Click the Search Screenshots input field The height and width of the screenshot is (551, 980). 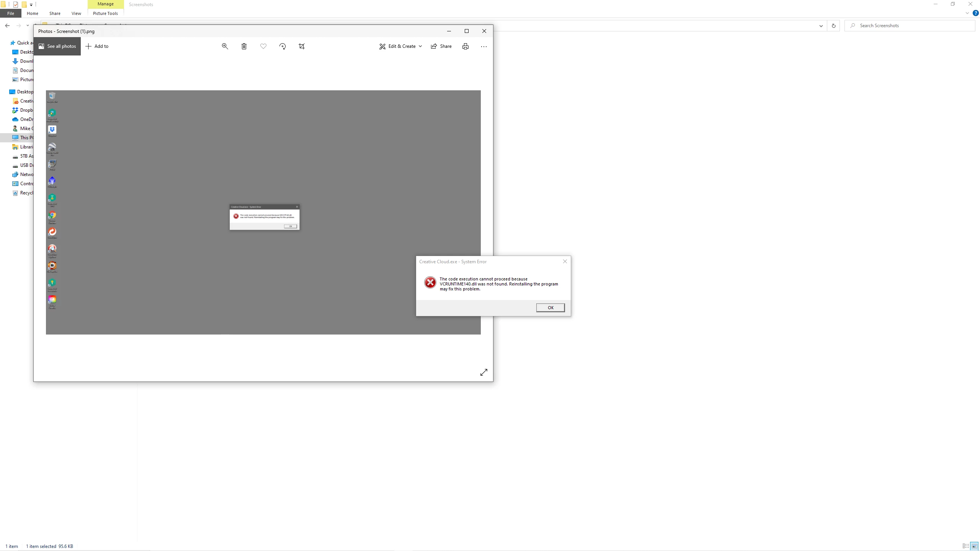click(911, 26)
